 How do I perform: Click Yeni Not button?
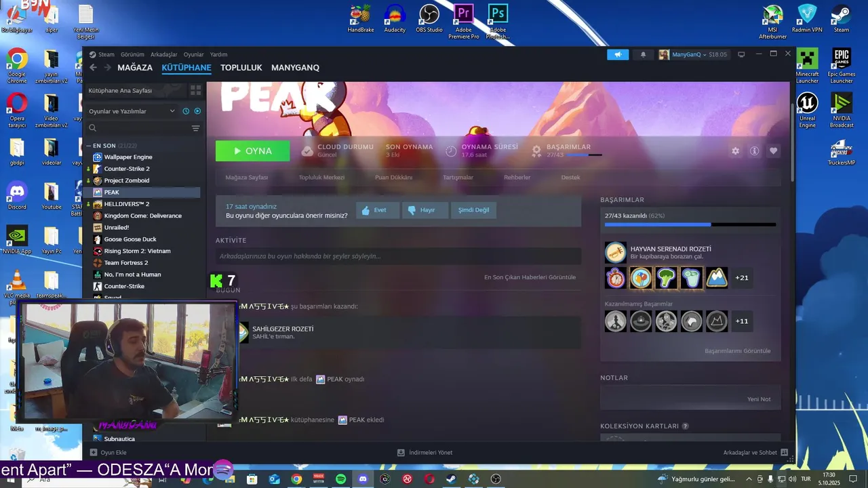(759, 399)
